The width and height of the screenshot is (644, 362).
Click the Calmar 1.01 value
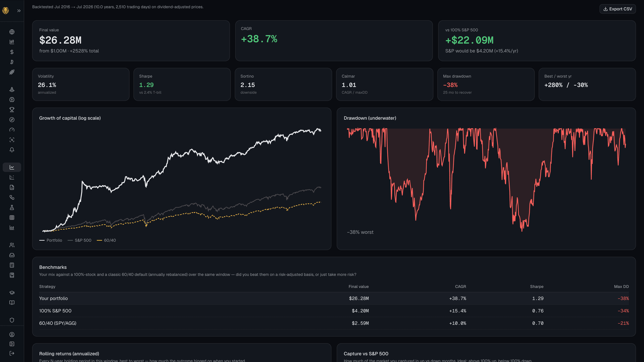pos(349,85)
